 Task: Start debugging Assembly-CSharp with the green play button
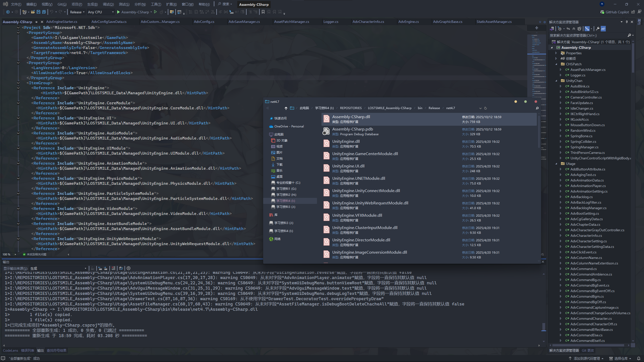coord(118,12)
